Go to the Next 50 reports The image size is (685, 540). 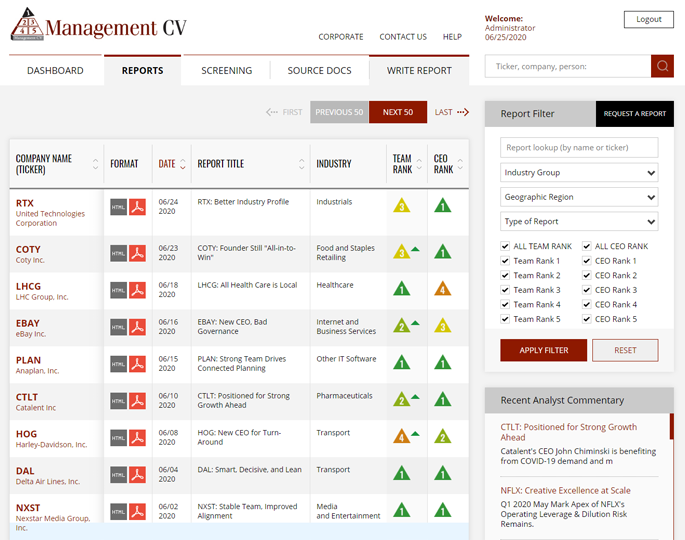pos(398,112)
